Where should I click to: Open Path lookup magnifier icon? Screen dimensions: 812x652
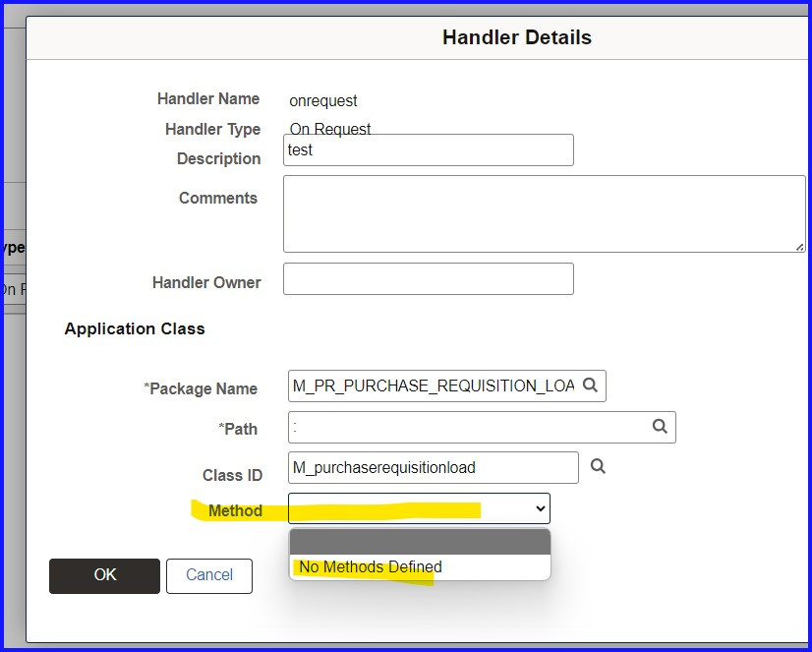click(x=660, y=426)
